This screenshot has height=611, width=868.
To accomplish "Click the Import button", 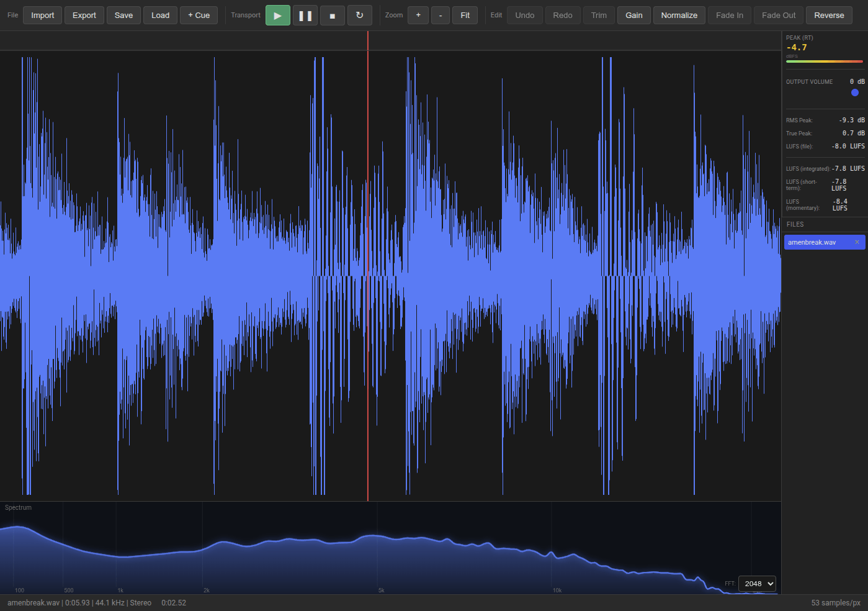I will pyautogui.click(x=43, y=16).
